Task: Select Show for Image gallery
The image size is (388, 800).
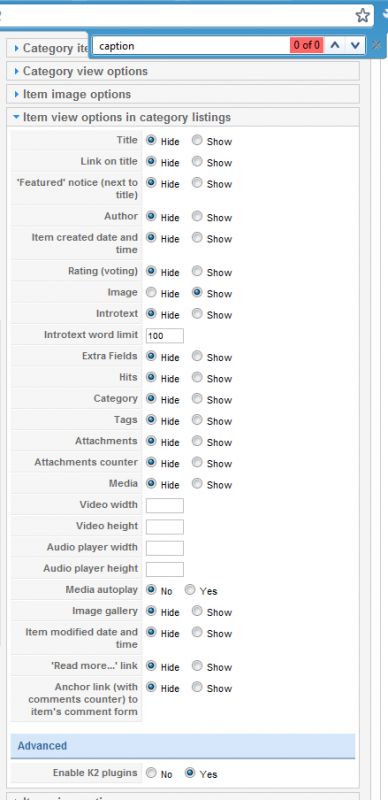Action: (x=197, y=611)
